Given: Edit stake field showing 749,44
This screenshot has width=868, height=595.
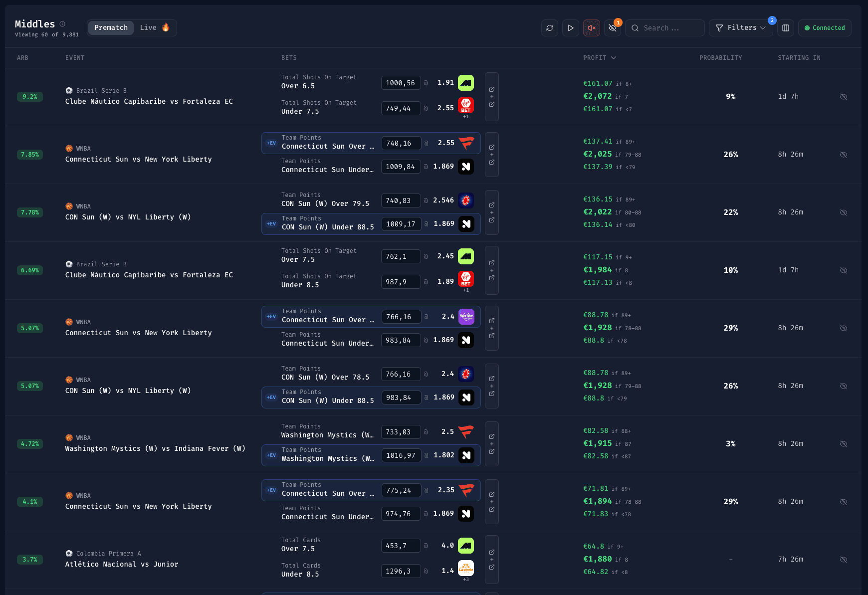Looking at the screenshot, I should click(x=401, y=108).
